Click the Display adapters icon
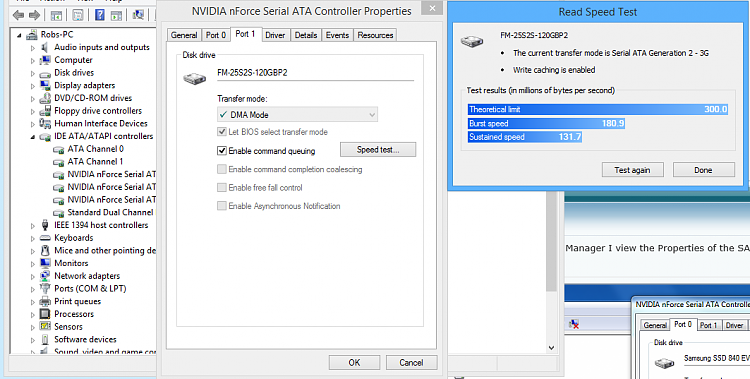The width and height of the screenshot is (750, 379). tap(45, 86)
